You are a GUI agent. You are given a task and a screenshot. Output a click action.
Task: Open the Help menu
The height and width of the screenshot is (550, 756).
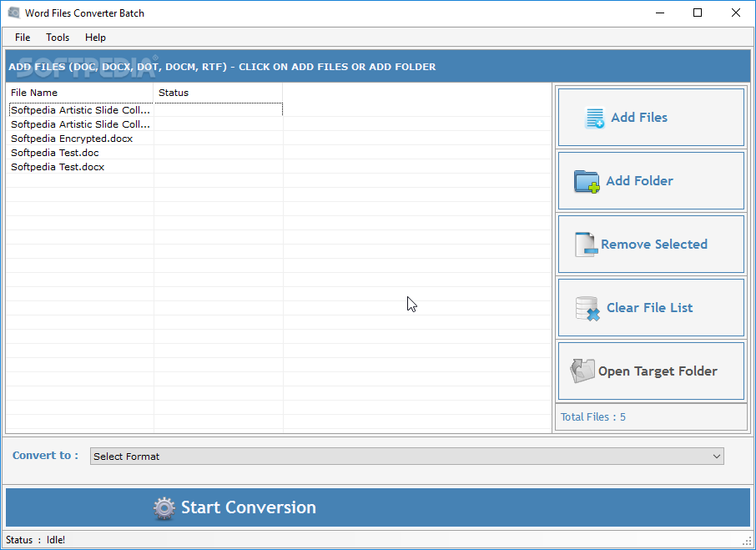(x=95, y=38)
